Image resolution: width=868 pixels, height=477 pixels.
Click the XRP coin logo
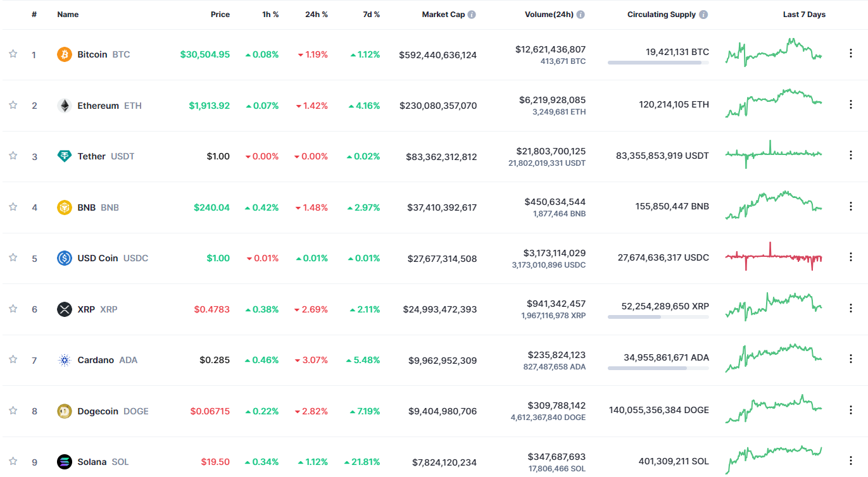point(63,309)
